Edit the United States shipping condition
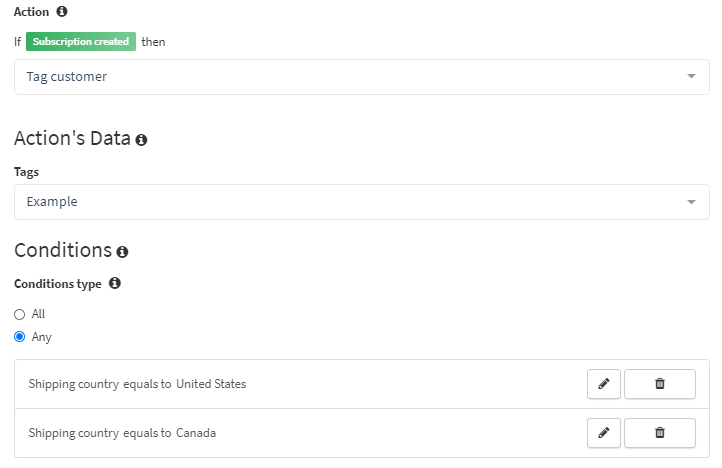Image resolution: width=722 pixels, height=468 pixels. tap(604, 384)
